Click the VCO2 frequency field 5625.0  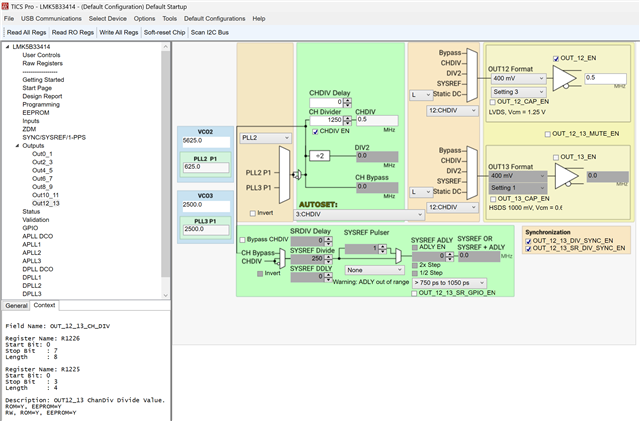tap(206, 142)
